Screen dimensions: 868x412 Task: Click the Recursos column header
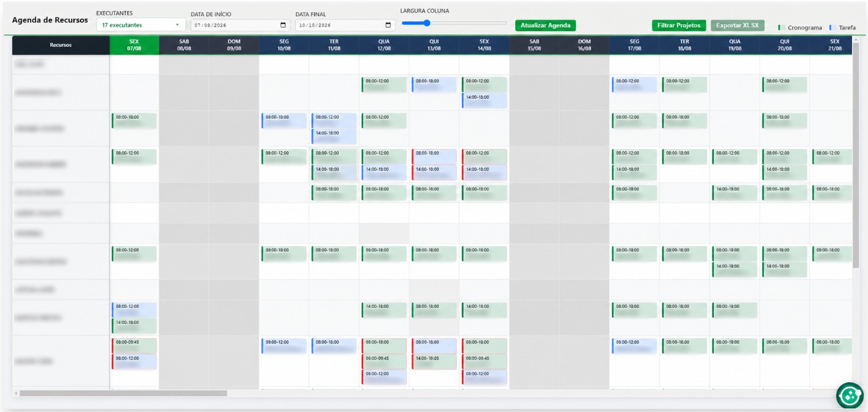click(x=61, y=45)
